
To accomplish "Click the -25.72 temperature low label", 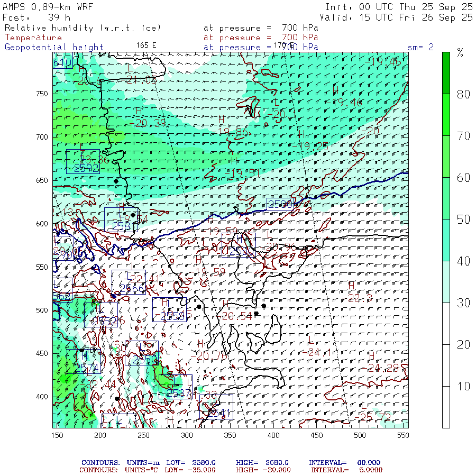I will [x=373, y=418].
